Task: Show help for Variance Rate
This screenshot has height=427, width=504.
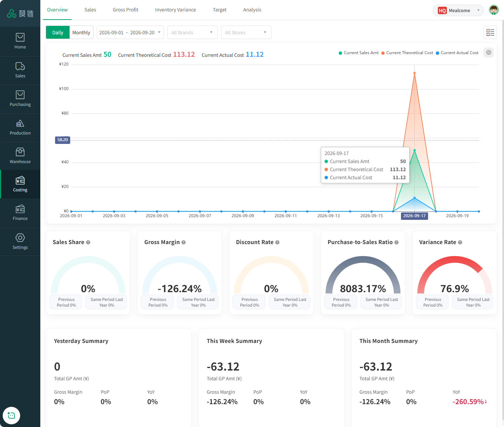Action: pyautogui.click(x=460, y=242)
